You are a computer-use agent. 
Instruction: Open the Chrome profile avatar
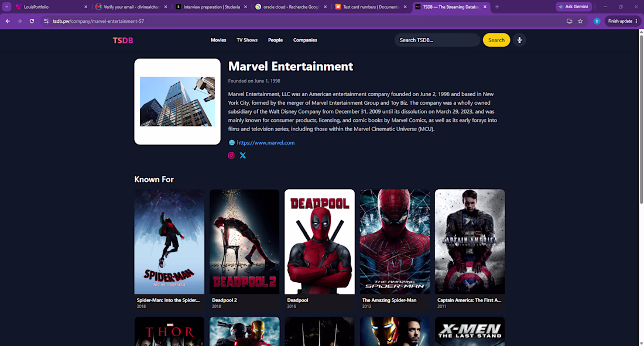click(597, 21)
